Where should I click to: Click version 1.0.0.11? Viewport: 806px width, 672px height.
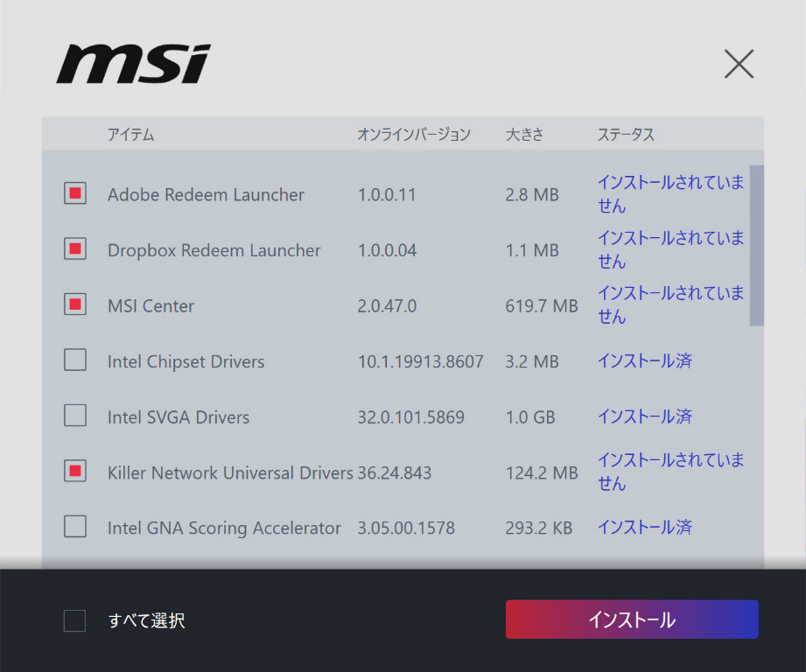click(x=387, y=195)
